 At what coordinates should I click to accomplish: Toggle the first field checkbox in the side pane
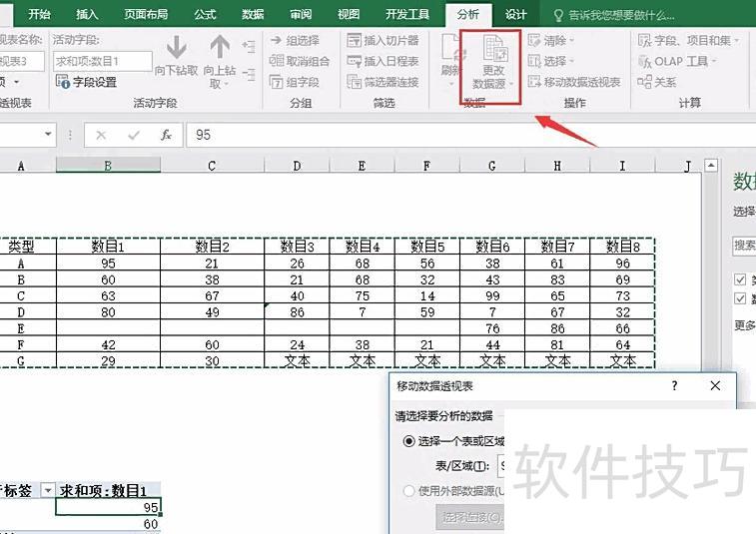pos(740,279)
